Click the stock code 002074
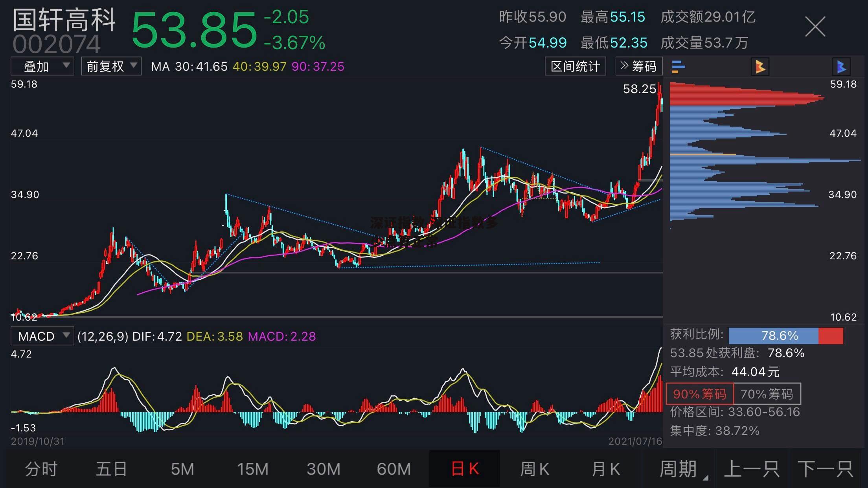The width and height of the screenshot is (868, 488). click(x=57, y=44)
